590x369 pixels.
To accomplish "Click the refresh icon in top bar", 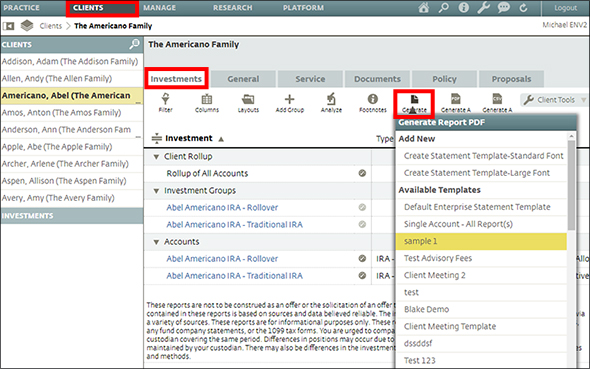I will [523, 8].
